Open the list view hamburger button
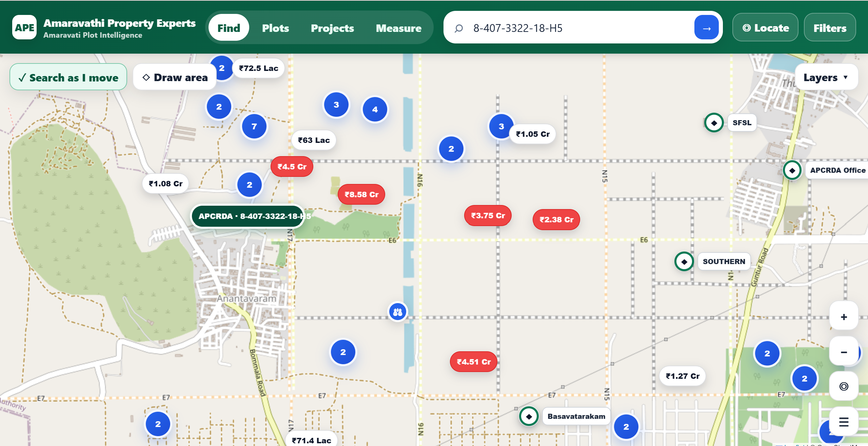The height and width of the screenshot is (446, 868). [x=844, y=422]
